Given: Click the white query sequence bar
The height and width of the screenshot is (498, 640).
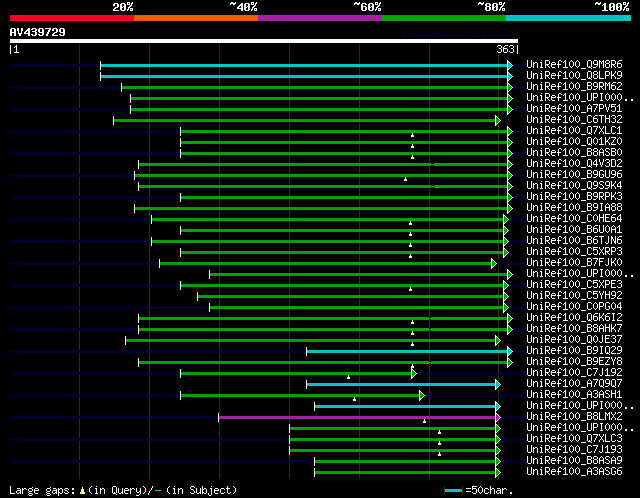Looking at the screenshot, I should pos(264,41).
